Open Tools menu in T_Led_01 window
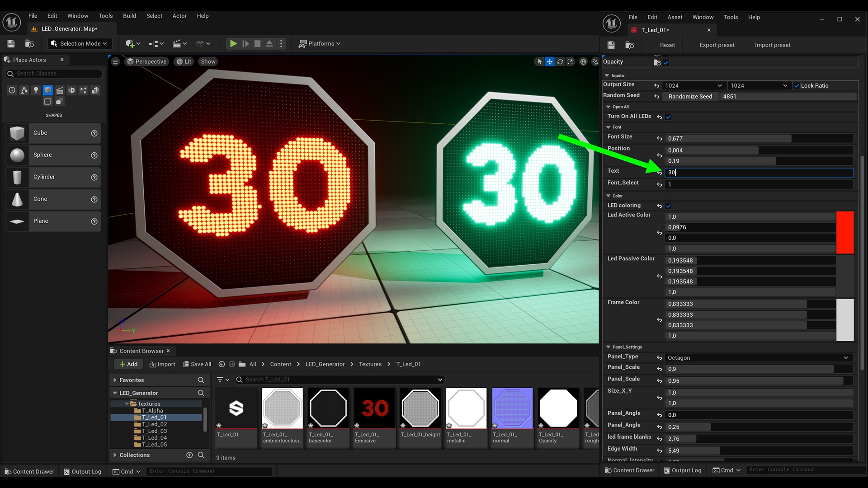Image resolution: width=868 pixels, height=488 pixels. click(731, 17)
